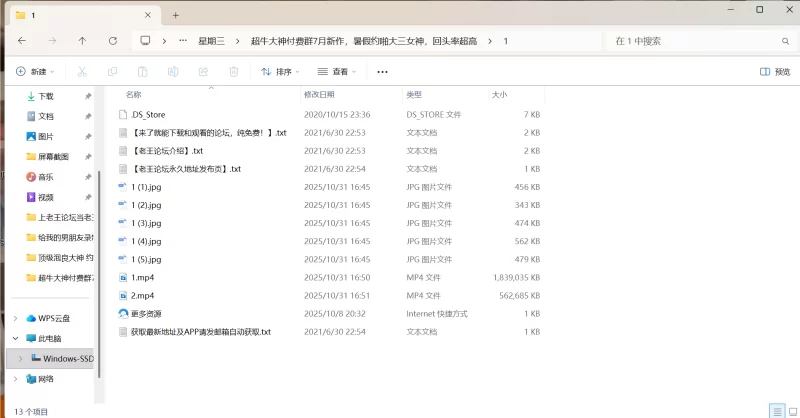Select the 2.mp4 file
Screen dimensions: 800x418
tap(142, 295)
